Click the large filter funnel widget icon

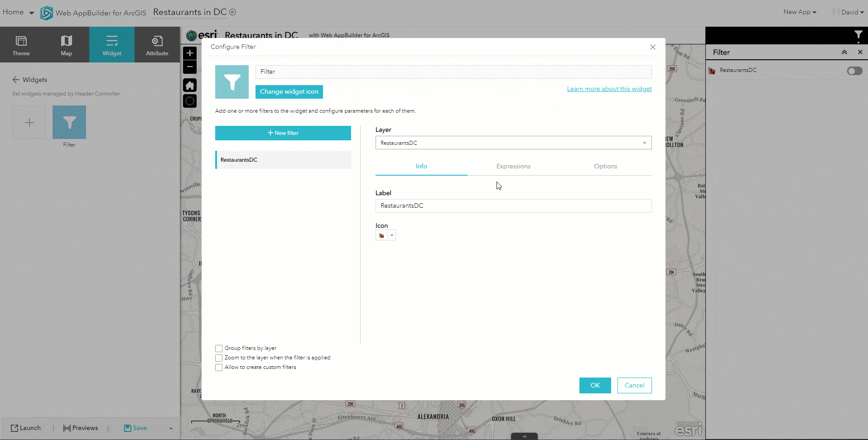tap(232, 82)
